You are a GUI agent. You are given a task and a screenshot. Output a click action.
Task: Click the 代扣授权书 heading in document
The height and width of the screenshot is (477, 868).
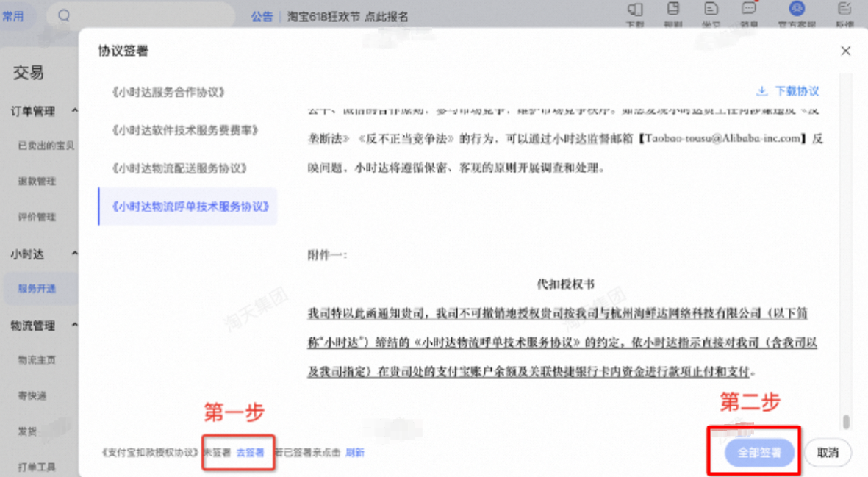click(565, 284)
